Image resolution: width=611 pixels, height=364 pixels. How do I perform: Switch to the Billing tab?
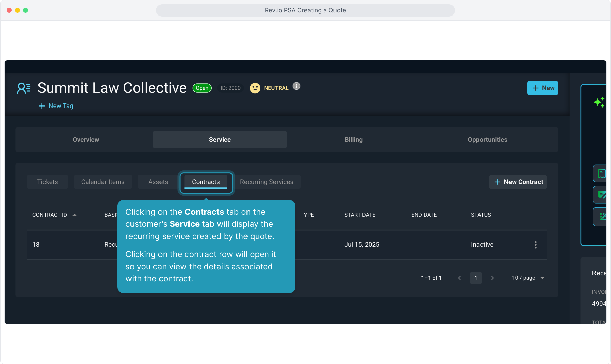point(353,140)
